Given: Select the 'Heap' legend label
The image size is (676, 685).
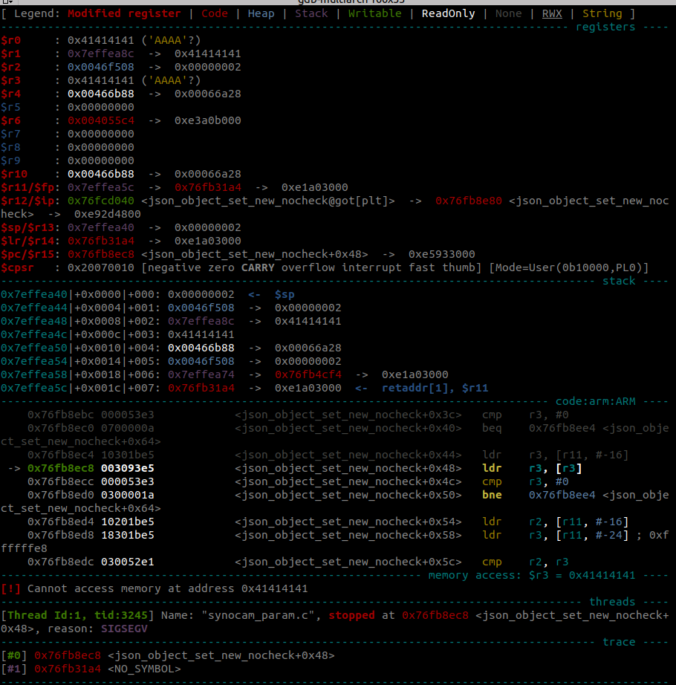Looking at the screenshot, I should (x=261, y=14).
